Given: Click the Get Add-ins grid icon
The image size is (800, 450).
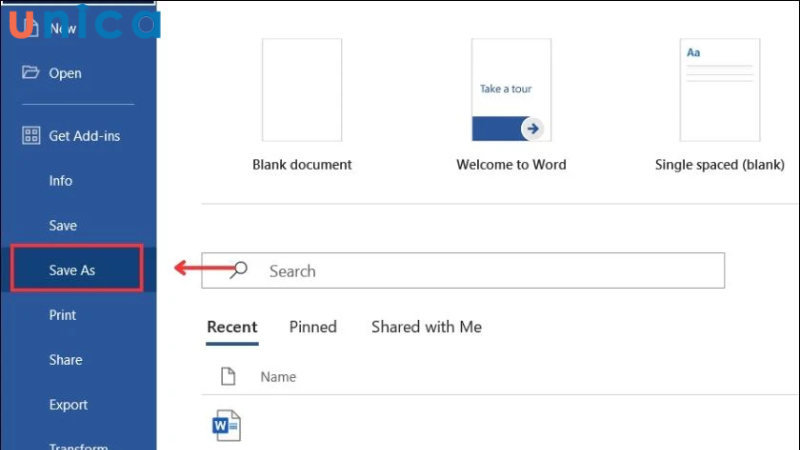Looking at the screenshot, I should point(30,136).
